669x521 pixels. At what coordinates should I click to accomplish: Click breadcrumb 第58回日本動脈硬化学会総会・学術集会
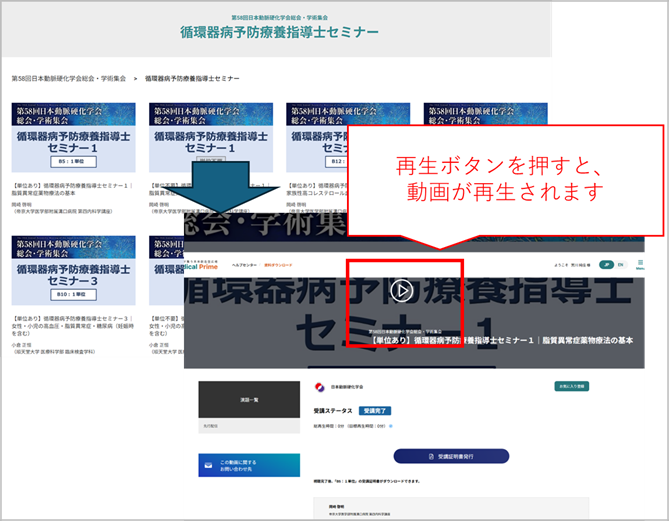coord(69,79)
